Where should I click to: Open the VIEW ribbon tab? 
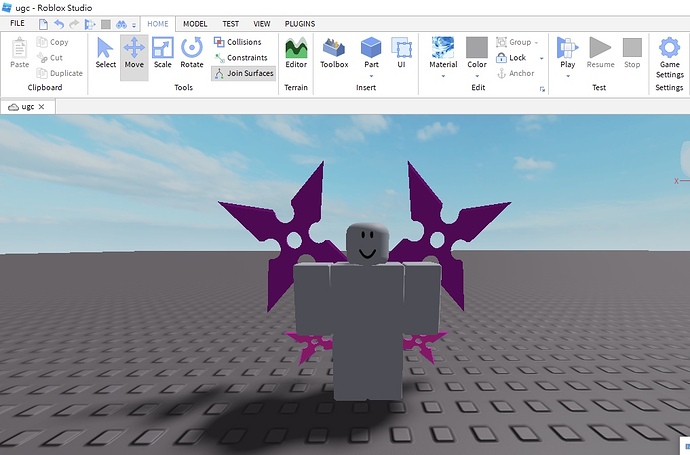click(261, 24)
